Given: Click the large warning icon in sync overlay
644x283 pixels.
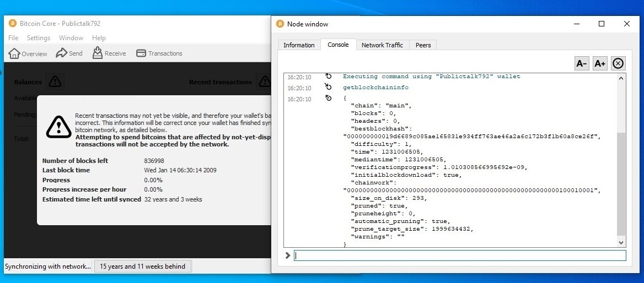Looking at the screenshot, I should pos(59,126).
